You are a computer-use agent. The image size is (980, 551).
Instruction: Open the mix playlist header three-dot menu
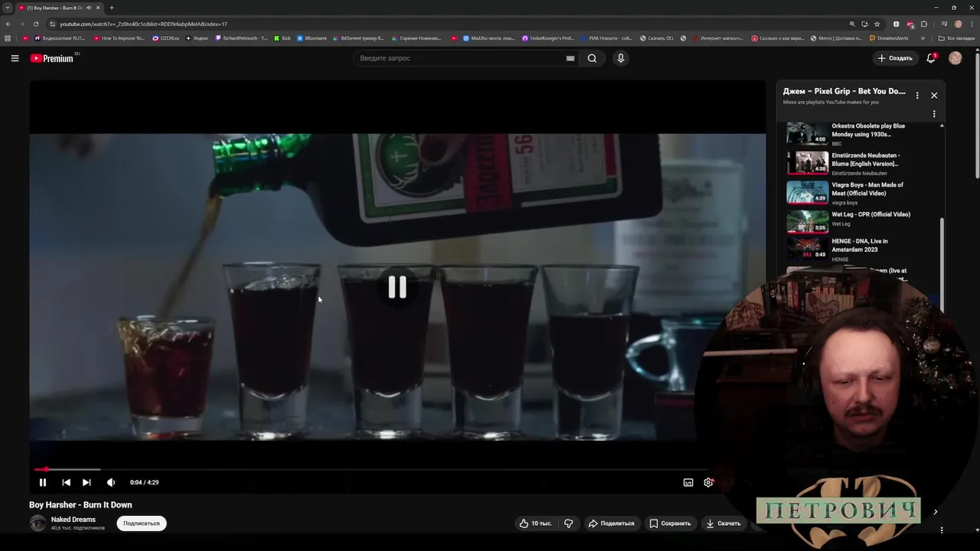pos(917,96)
